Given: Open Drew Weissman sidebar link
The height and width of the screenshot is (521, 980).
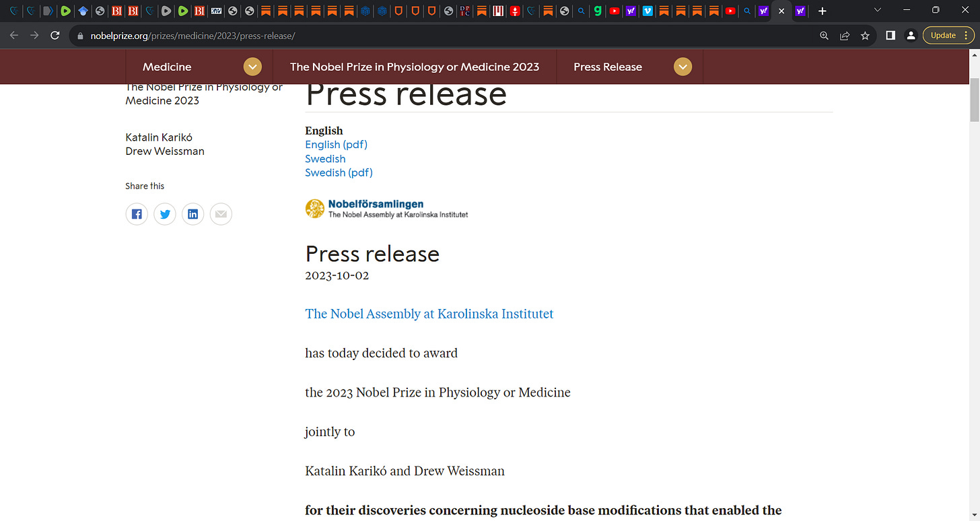Looking at the screenshot, I should point(165,151).
